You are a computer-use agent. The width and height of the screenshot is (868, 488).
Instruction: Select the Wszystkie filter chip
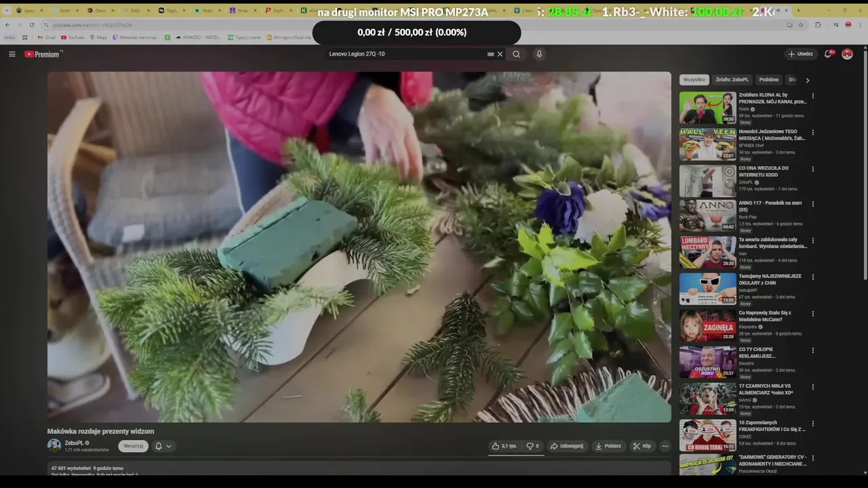click(x=694, y=80)
